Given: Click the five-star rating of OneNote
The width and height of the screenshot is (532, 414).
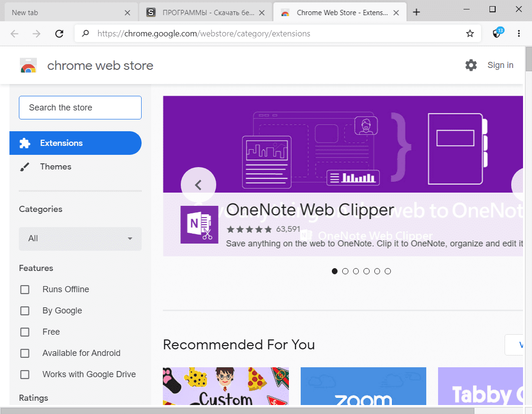Looking at the screenshot, I should pyautogui.click(x=249, y=229).
